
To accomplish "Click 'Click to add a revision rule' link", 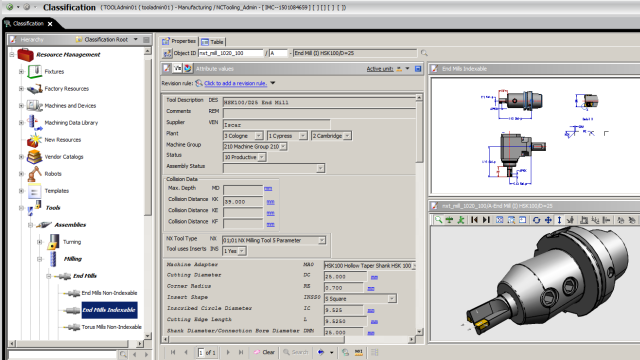I will pyautogui.click(x=236, y=83).
